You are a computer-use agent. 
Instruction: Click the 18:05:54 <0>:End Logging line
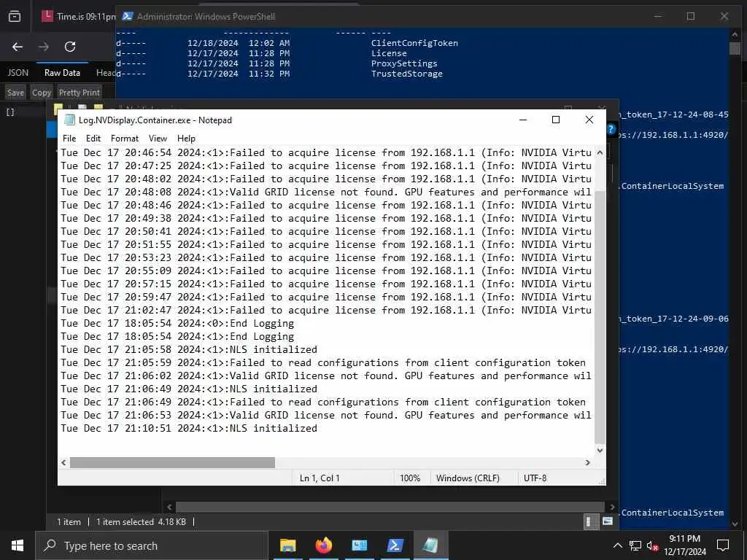[x=177, y=323]
